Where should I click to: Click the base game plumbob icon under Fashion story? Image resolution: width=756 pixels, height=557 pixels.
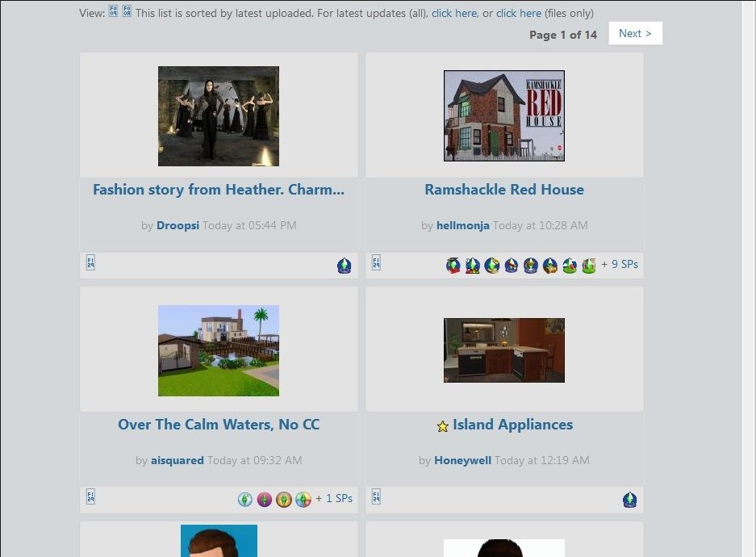tap(345, 265)
